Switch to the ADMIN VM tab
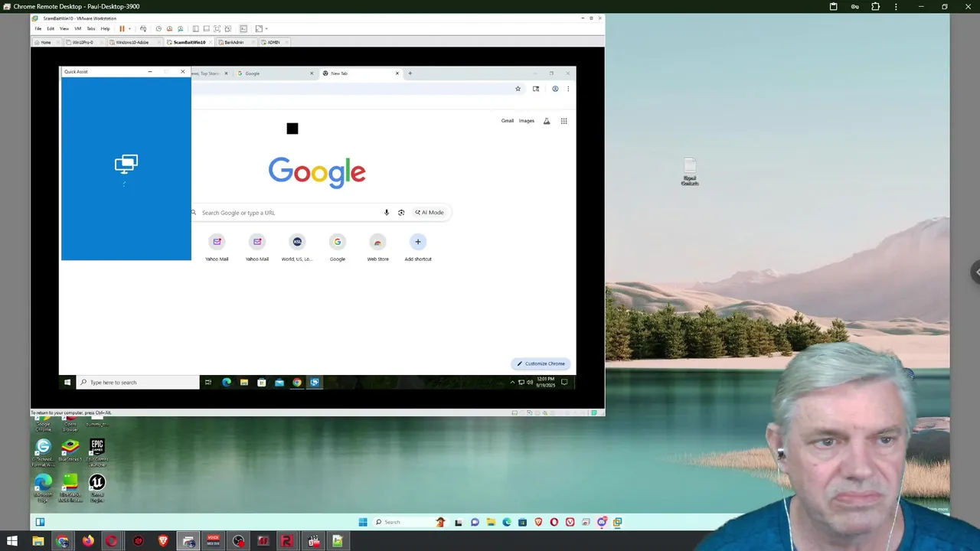This screenshot has height=551, width=980. [273, 42]
